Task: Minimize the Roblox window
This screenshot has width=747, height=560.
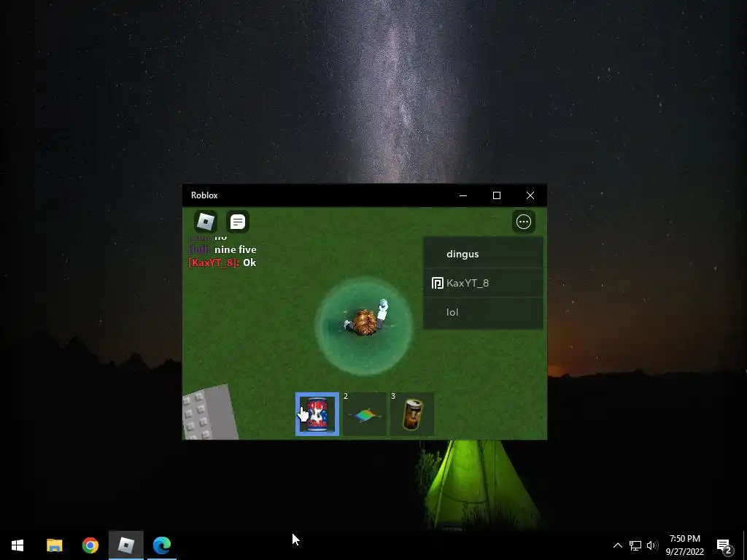Action: coord(463,195)
